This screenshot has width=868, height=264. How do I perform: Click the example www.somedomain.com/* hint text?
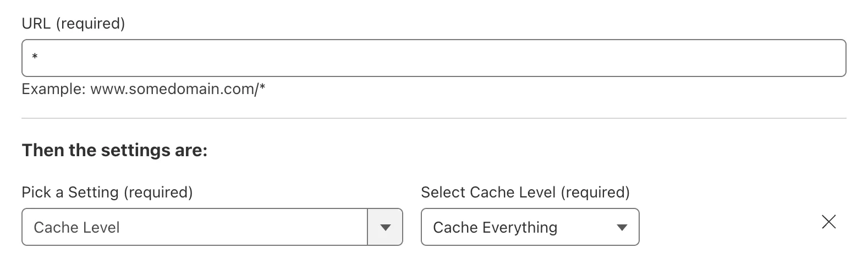click(178, 89)
